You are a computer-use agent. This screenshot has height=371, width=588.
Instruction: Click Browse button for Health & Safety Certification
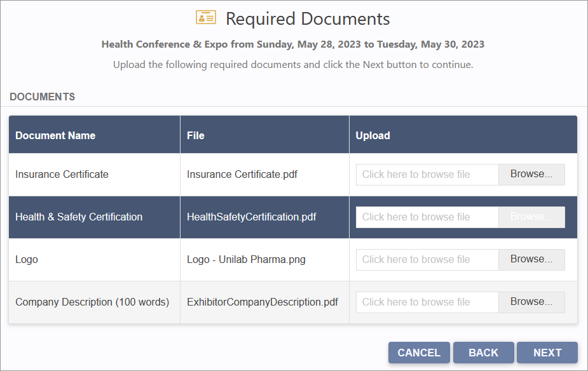click(x=531, y=217)
